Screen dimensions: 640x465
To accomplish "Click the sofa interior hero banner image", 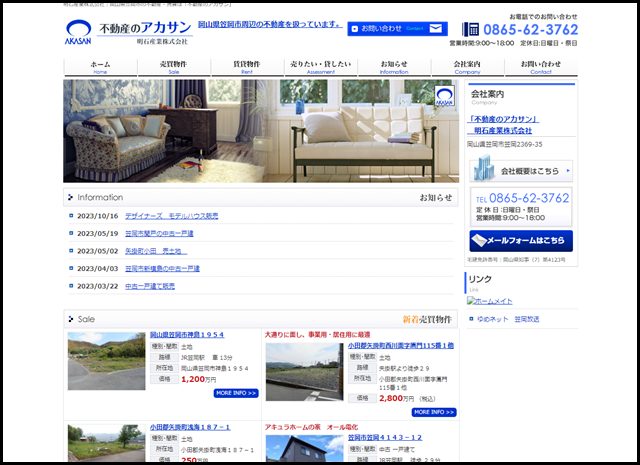I will point(261,131).
